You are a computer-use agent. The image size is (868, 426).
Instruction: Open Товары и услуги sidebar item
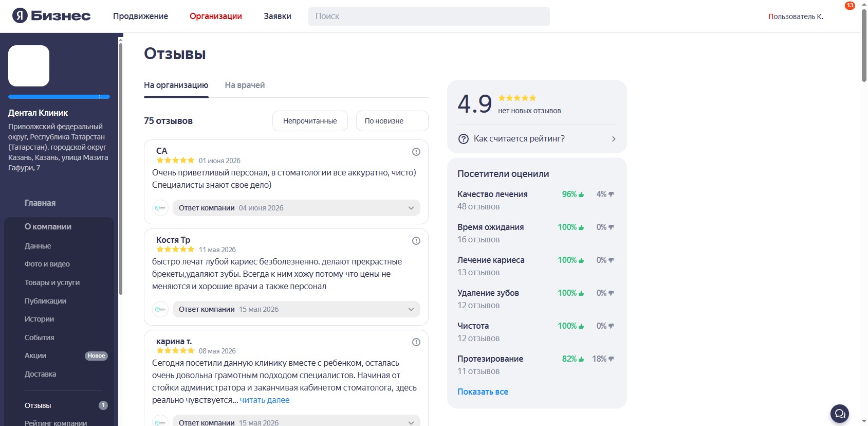pyautogui.click(x=52, y=282)
